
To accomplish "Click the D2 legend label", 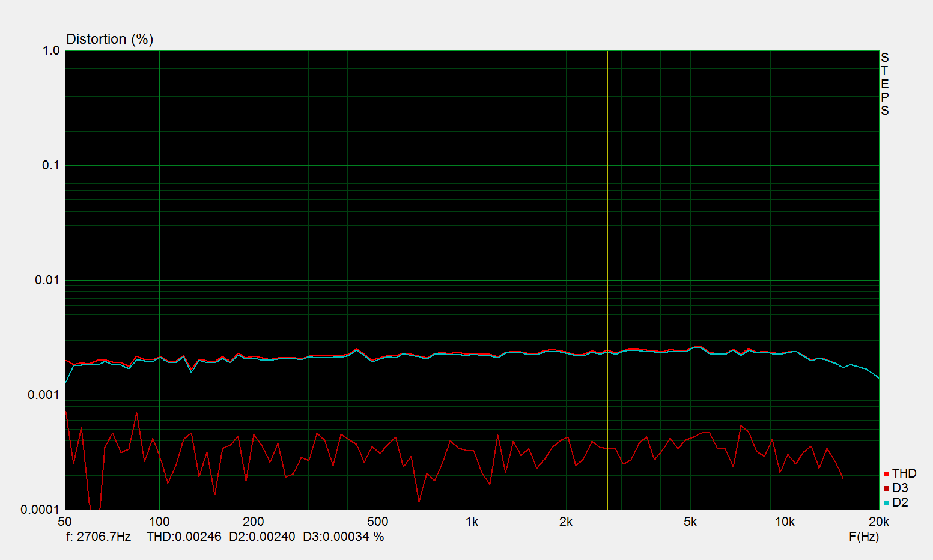I will pyautogui.click(x=900, y=502).
